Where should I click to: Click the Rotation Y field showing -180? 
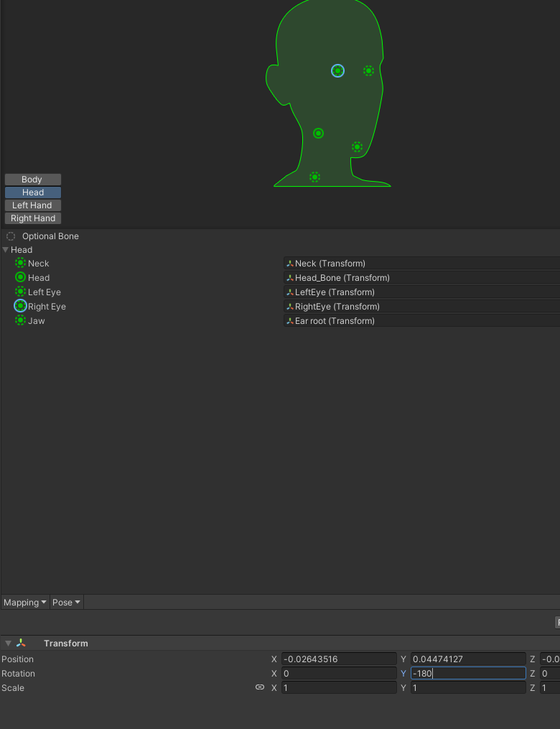click(x=468, y=673)
